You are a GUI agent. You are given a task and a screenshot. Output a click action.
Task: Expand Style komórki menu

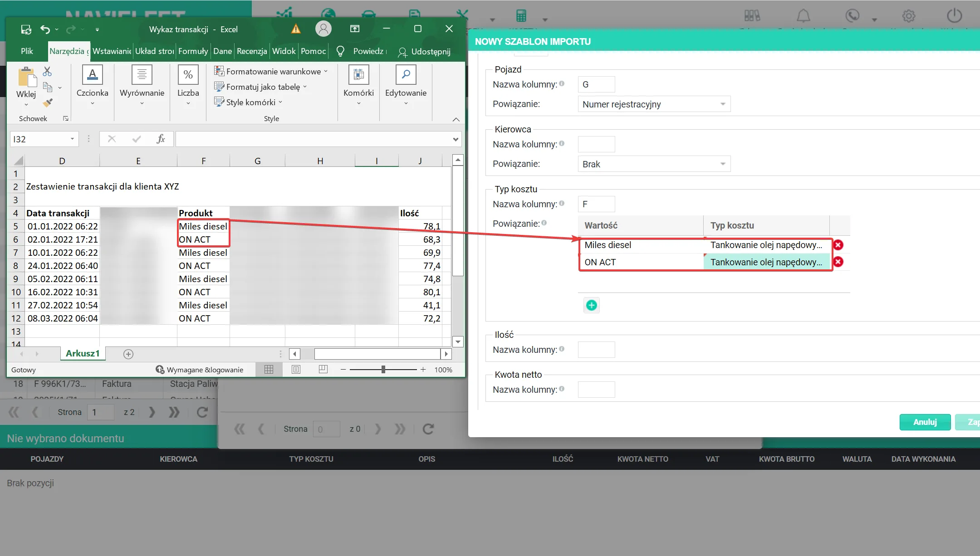click(x=248, y=102)
